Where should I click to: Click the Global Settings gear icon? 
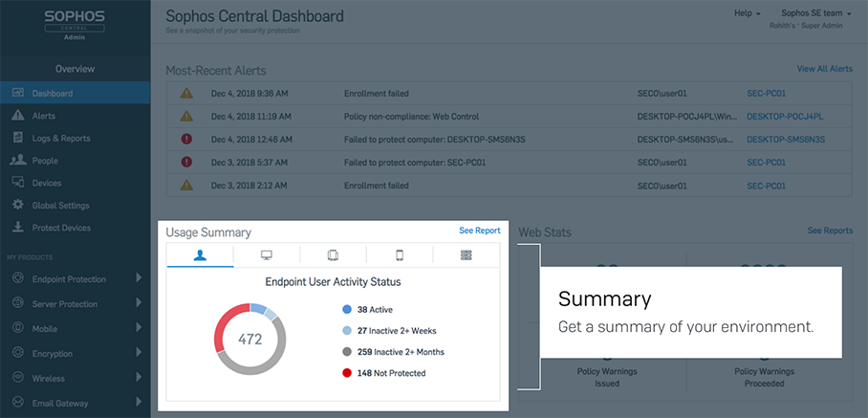[18, 205]
